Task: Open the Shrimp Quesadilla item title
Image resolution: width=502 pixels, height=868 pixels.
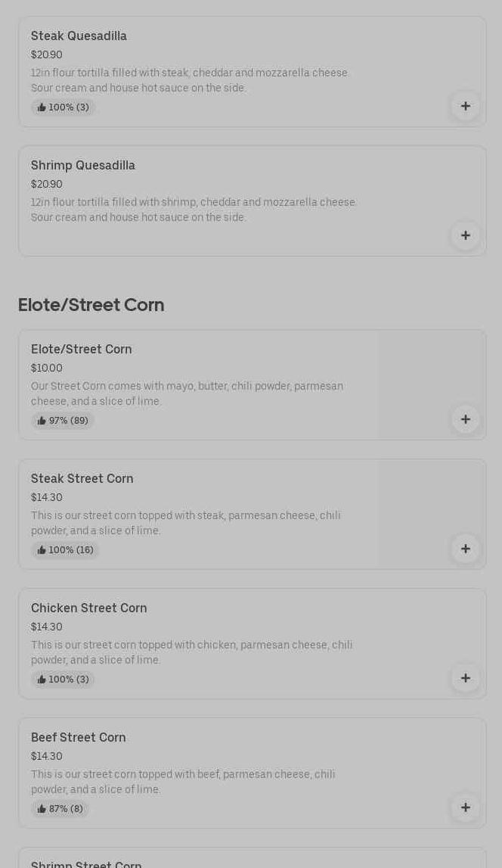Action: (x=83, y=165)
